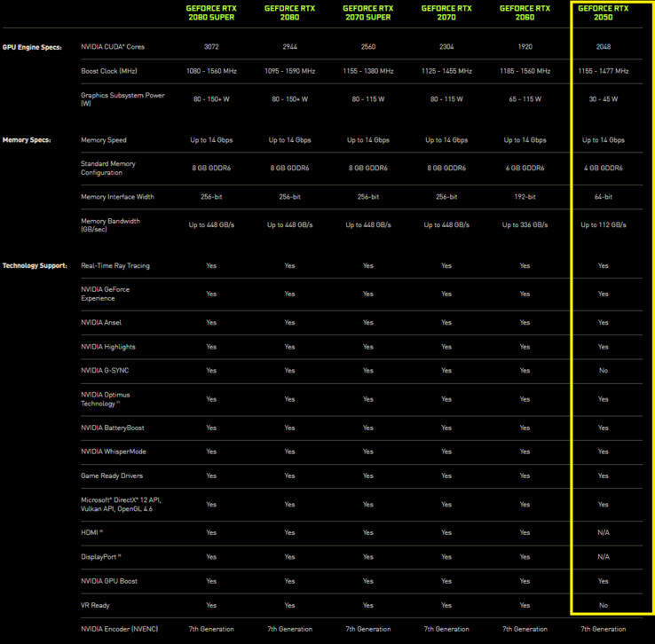Click the NVIDIA Optimus Technology row label
655x644 pixels.
(106, 399)
